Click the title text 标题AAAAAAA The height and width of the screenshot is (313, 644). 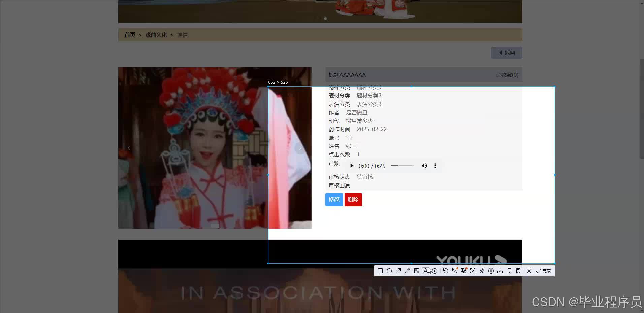(347, 75)
